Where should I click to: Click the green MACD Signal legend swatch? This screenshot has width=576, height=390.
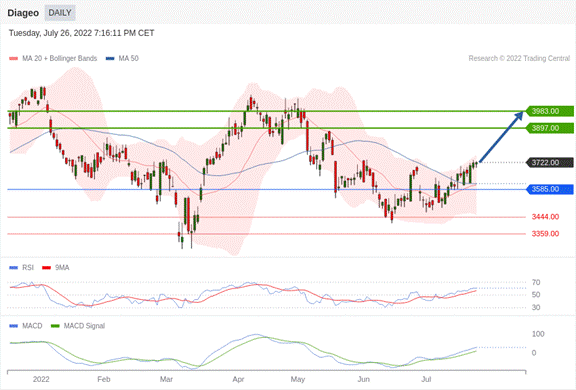click(55, 326)
